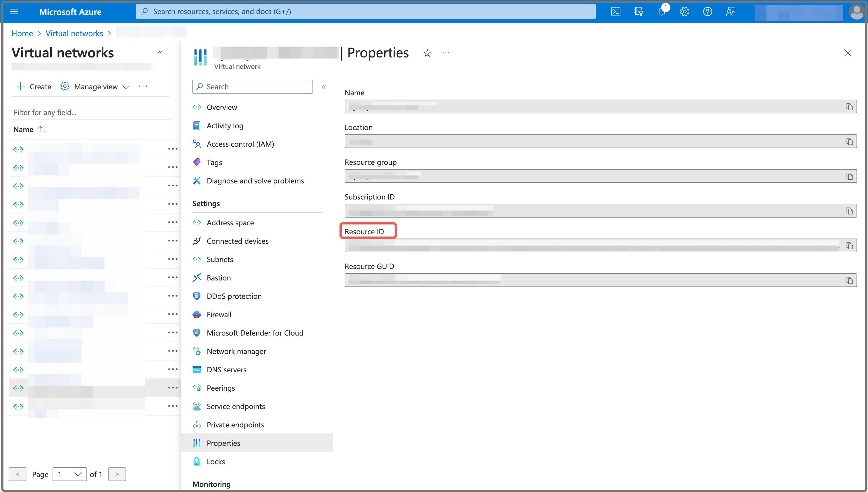This screenshot has width=868, height=492.
Task: Follow the Home breadcrumb link
Action: pos(22,34)
